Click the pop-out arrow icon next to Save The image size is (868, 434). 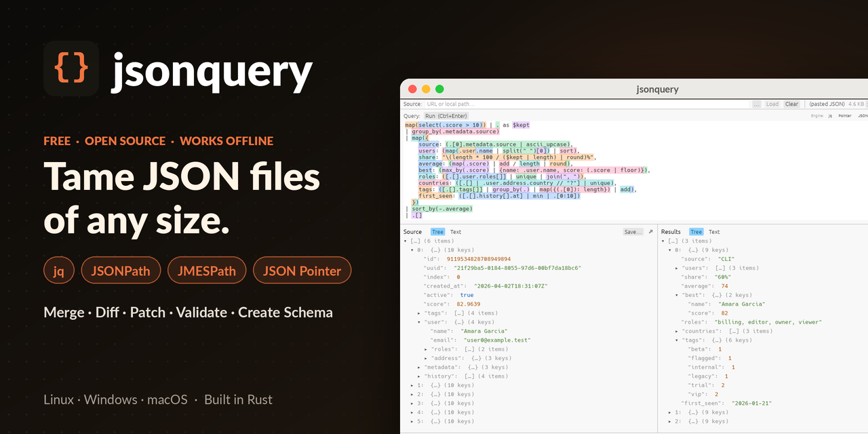pos(651,232)
